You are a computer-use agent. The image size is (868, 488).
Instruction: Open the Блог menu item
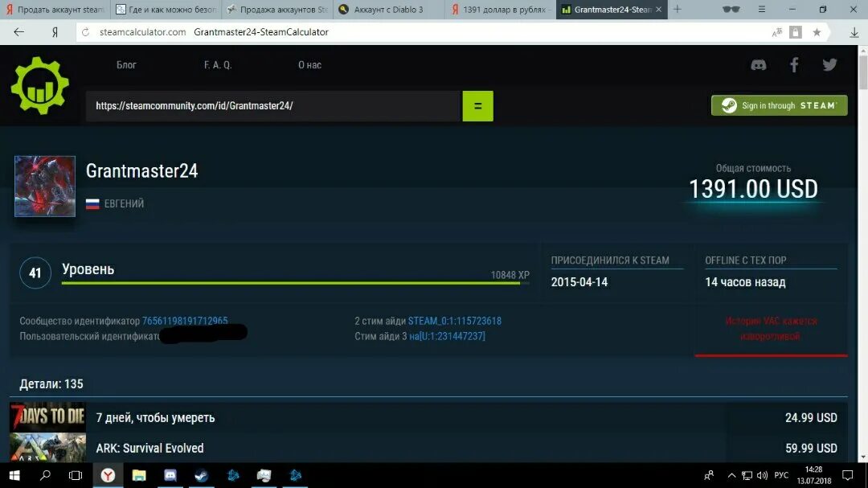click(x=126, y=65)
